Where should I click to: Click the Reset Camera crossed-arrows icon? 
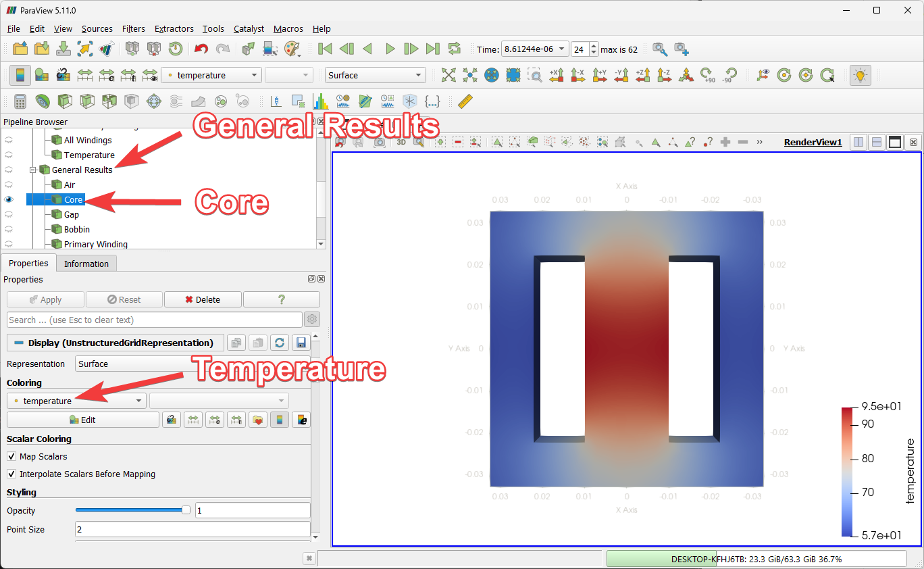(448, 75)
